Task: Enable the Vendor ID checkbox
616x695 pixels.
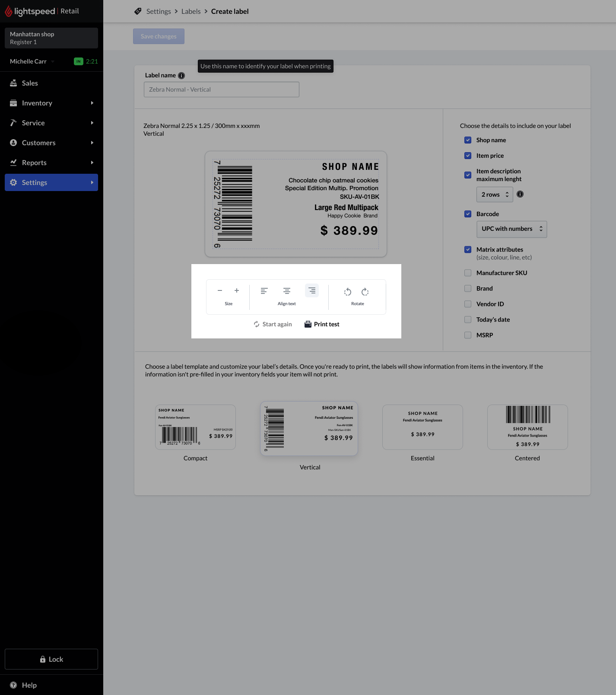Action: tap(468, 304)
